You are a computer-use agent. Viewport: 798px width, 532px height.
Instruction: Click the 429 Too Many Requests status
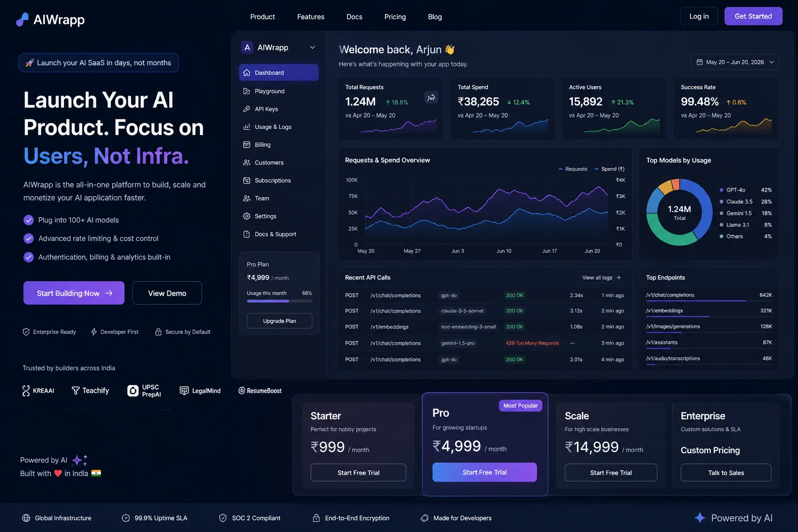532,343
